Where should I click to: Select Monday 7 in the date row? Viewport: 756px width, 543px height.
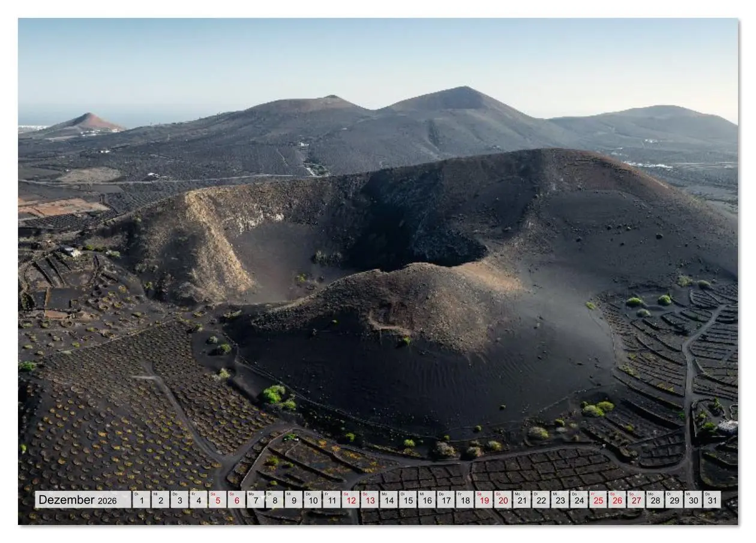(256, 500)
